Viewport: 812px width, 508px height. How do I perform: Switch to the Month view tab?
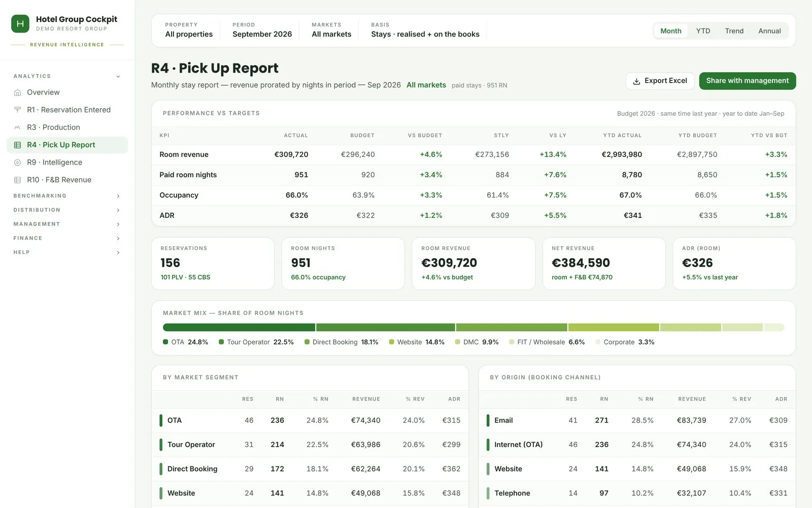point(671,31)
